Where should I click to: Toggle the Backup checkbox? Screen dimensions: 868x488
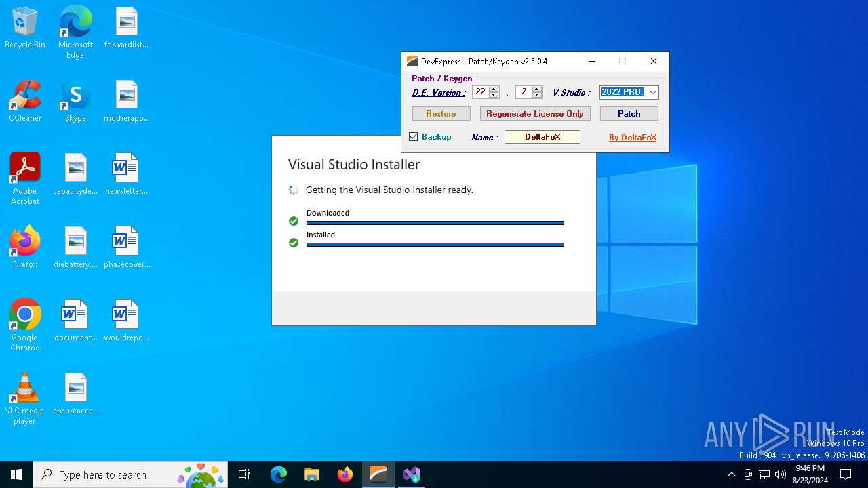click(413, 137)
